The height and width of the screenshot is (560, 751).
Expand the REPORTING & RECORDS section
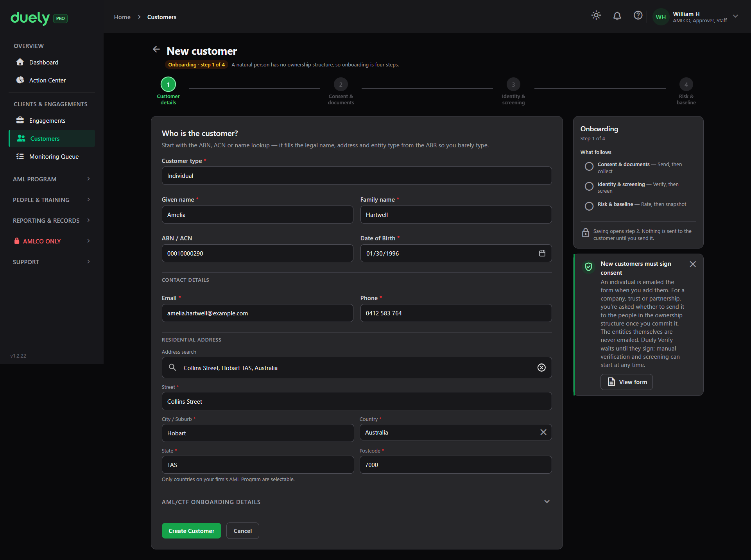pyautogui.click(x=52, y=220)
